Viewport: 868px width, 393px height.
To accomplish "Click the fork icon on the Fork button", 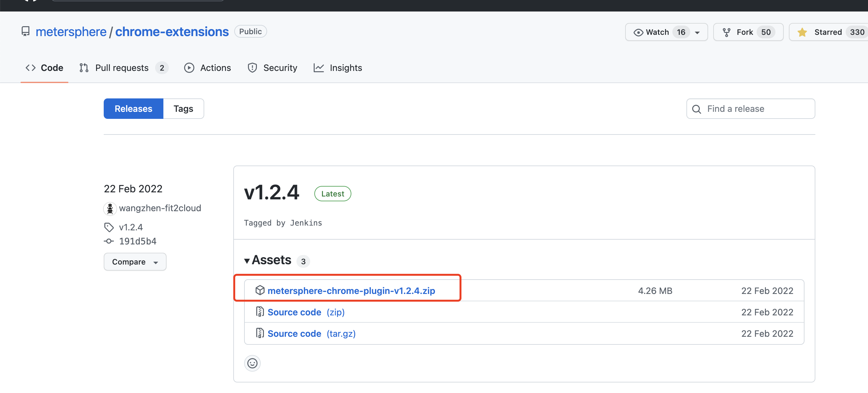I will (727, 32).
